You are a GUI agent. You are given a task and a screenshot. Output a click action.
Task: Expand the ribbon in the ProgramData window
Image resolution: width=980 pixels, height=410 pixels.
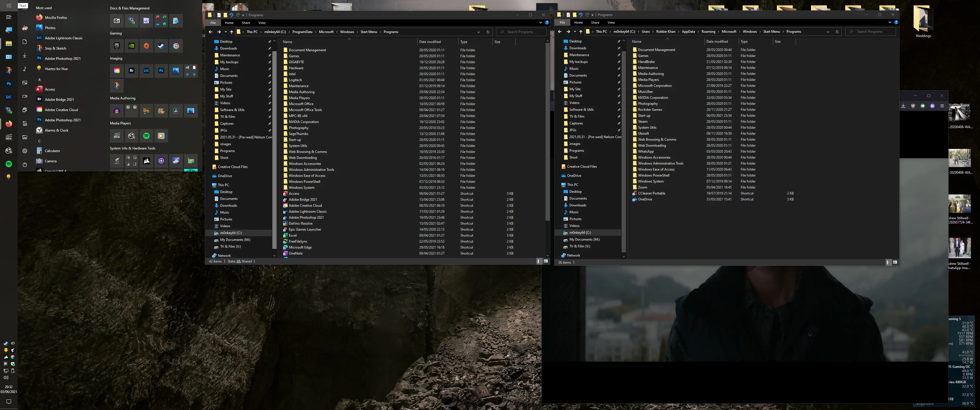541,23
